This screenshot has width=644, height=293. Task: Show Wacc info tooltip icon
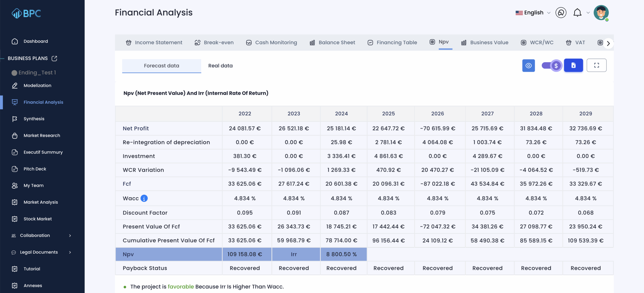click(x=144, y=198)
